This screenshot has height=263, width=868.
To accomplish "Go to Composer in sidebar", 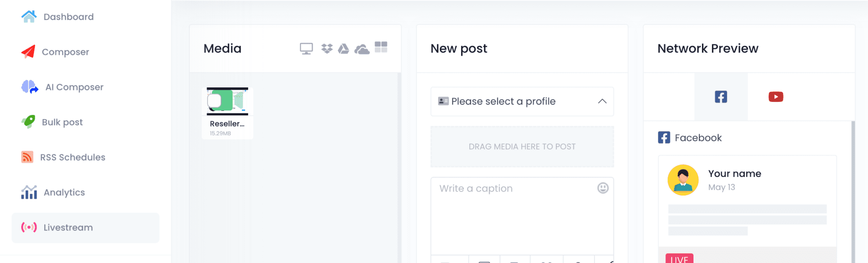I will [65, 52].
